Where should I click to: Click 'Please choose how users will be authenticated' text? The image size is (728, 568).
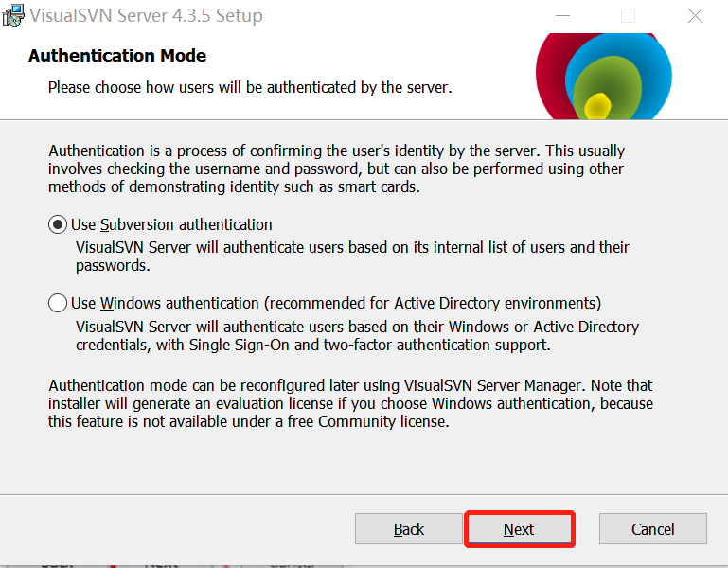250,87
